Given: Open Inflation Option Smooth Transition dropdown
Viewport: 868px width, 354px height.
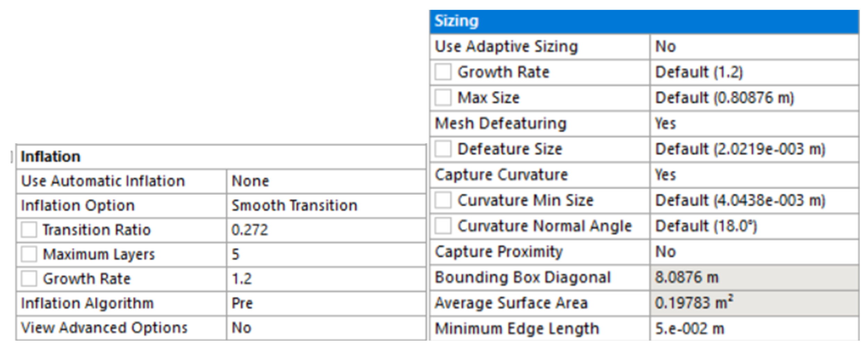Looking at the screenshot, I should click(326, 206).
